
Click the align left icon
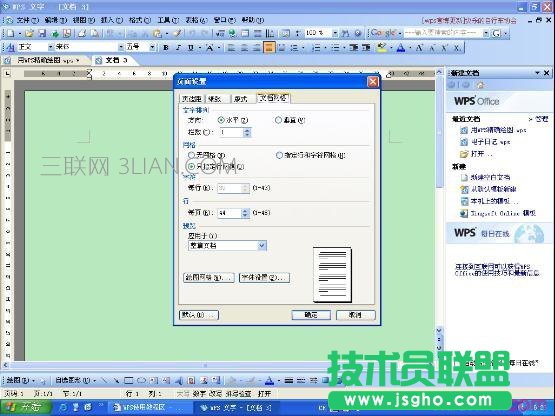[x=231, y=47]
